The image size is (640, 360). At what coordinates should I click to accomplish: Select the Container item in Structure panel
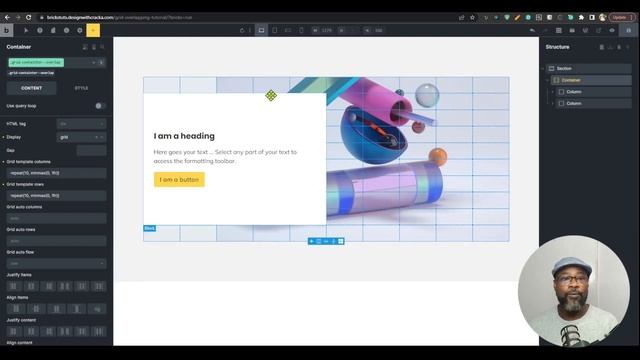591,80
